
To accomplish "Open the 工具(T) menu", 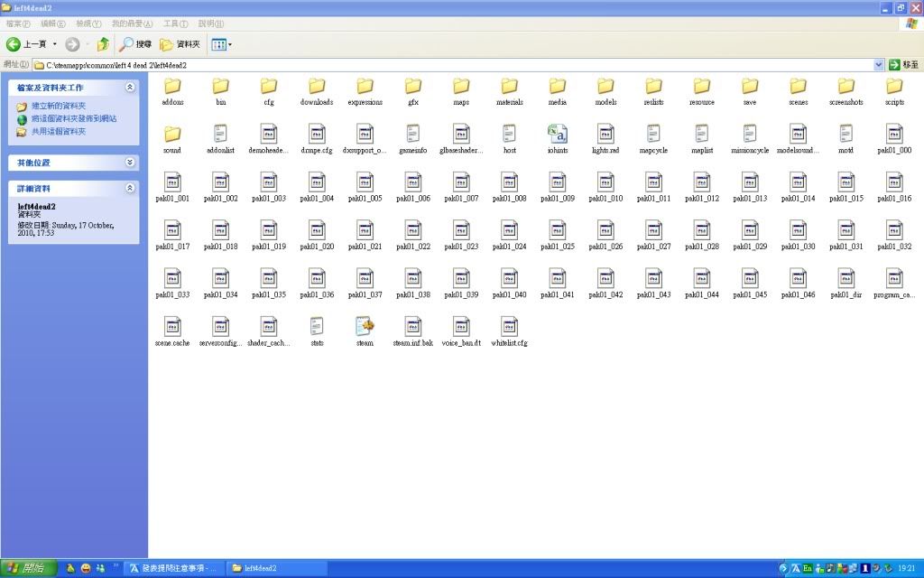I will 175,23.
